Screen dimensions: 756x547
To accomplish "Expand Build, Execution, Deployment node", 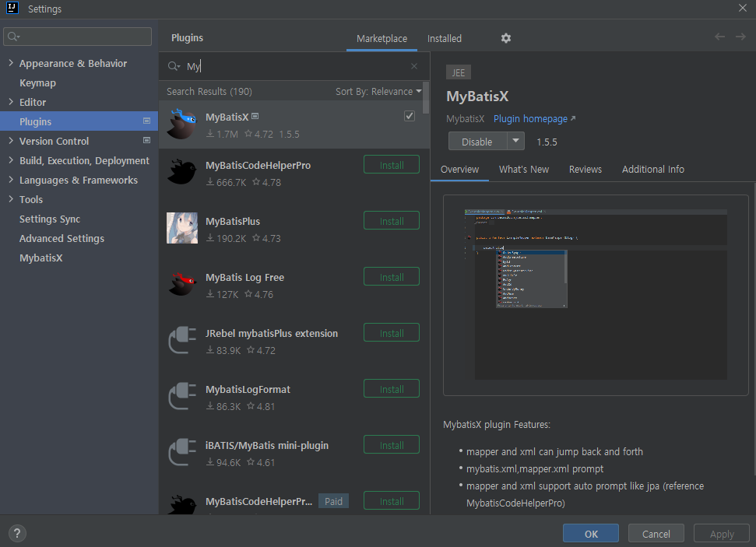I will coord(11,160).
